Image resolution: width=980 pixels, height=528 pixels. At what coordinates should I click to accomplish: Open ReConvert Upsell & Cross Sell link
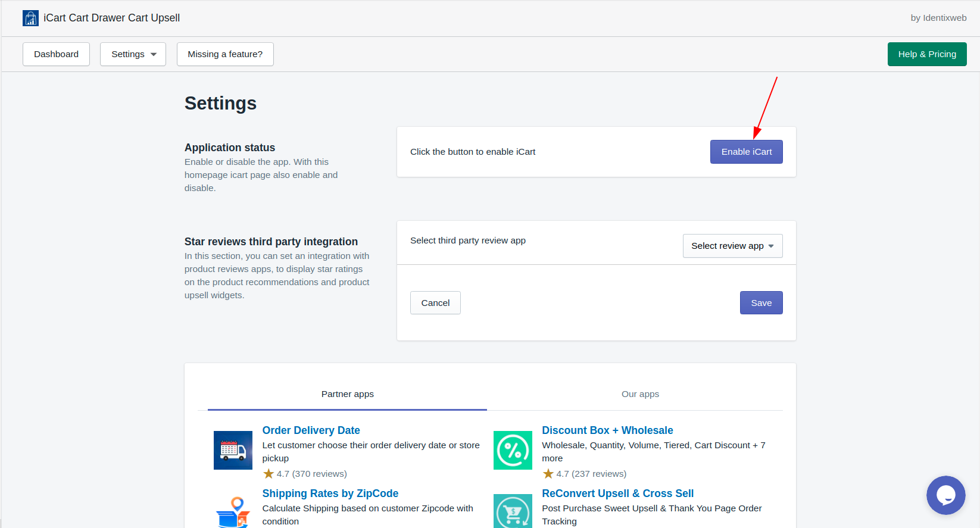tap(618, 493)
